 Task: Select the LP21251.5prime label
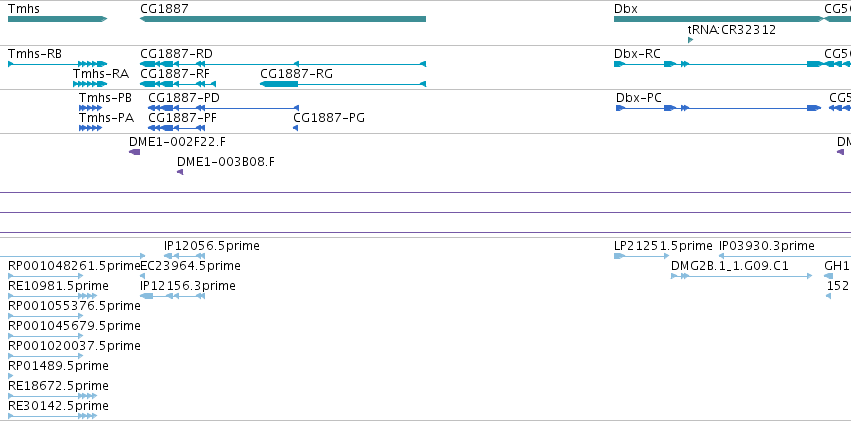point(663,246)
